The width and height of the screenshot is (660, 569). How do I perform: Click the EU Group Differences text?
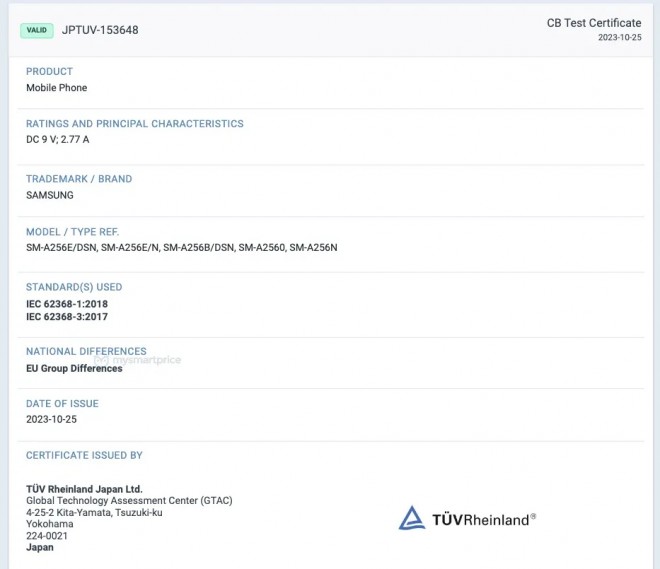tap(74, 368)
